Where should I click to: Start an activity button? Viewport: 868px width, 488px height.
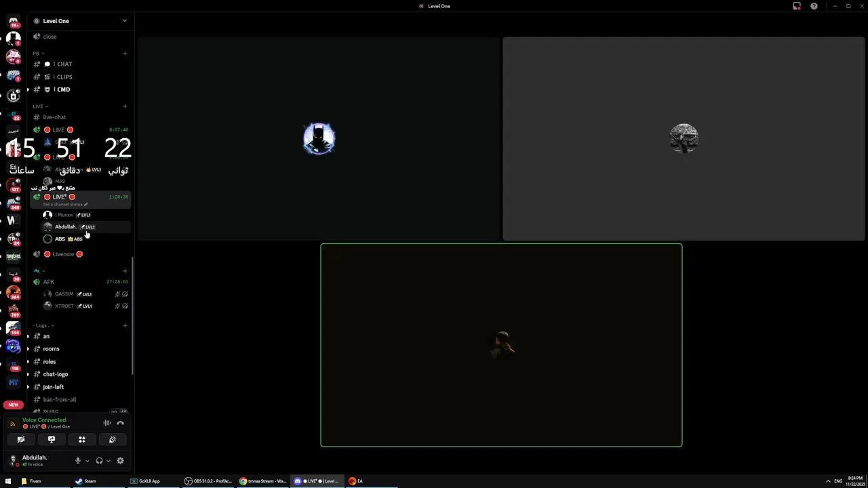point(82,439)
